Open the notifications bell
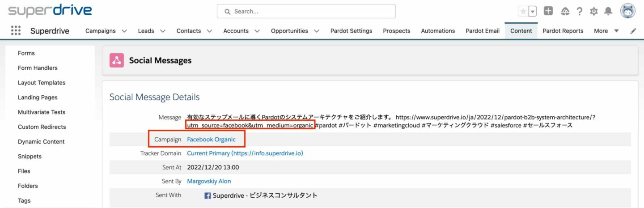 (608, 11)
